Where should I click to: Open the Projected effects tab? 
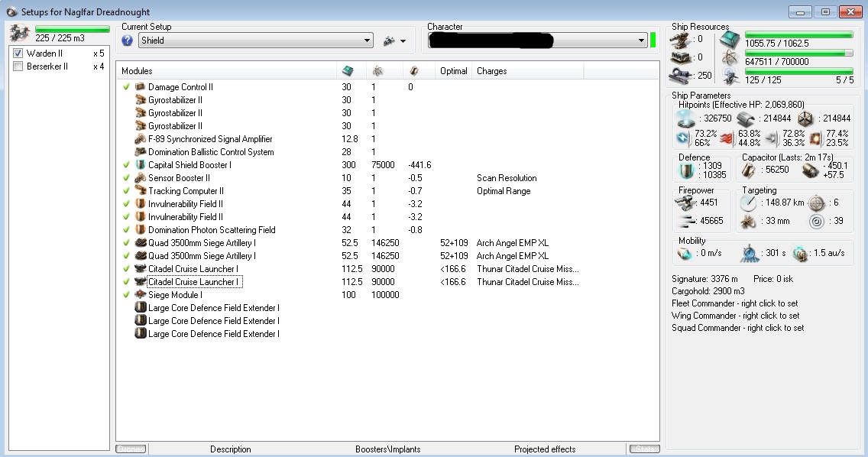click(x=545, y=449)
